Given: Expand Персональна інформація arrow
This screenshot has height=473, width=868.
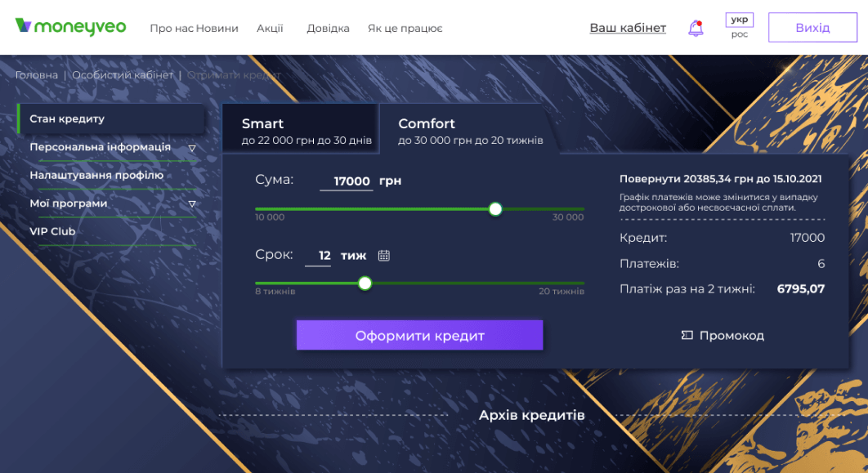Looking at the screenshot, I should [x=192, y=148].
